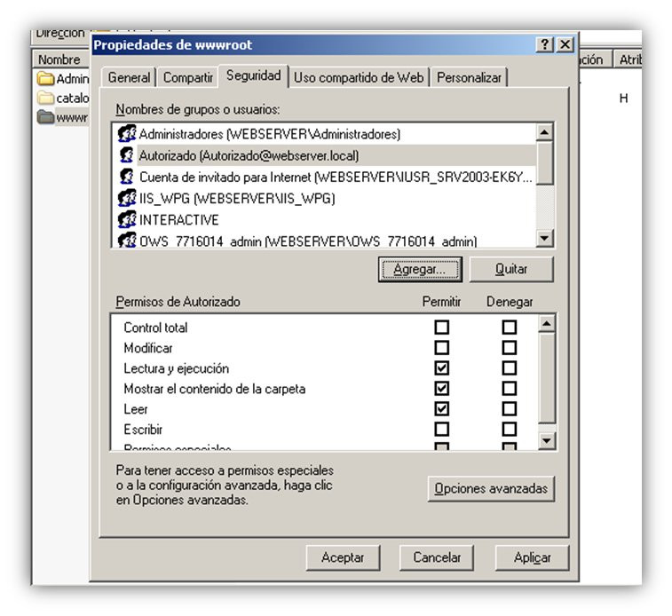The height and width of the screenshot is (616, 672).
Task: Open the Admin folder icon in Explorer
Action: pos(45,79)
